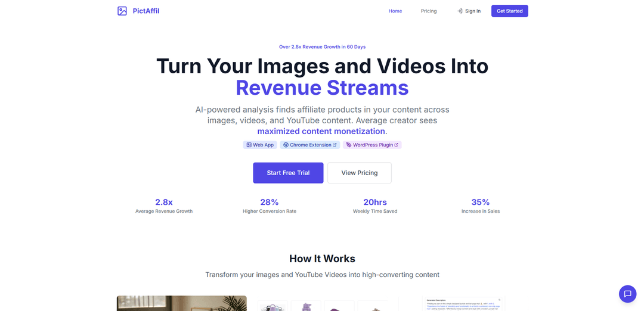644x311 pixels.
Task: Click external-link icon beside WordPress Plugin
Action: [x=396, y=145]
